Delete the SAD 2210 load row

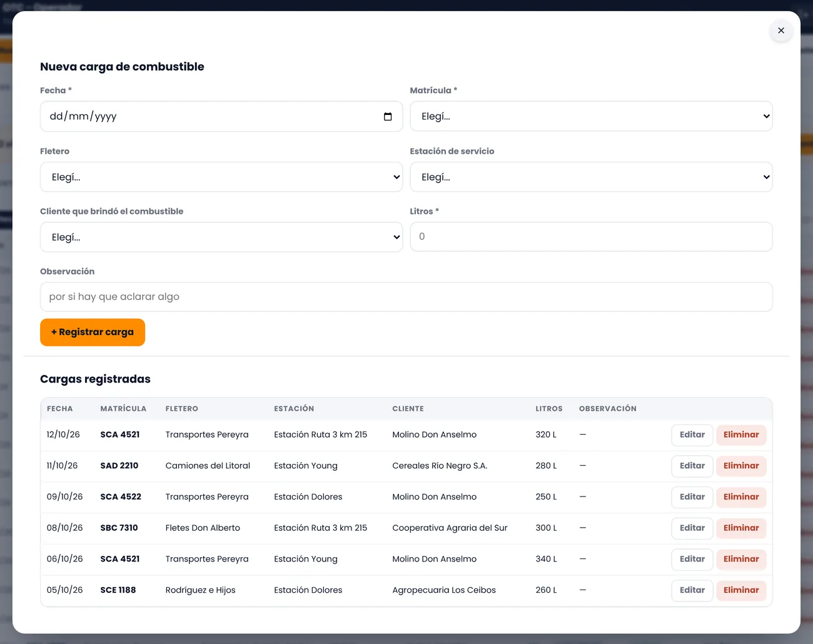point(741,466)
